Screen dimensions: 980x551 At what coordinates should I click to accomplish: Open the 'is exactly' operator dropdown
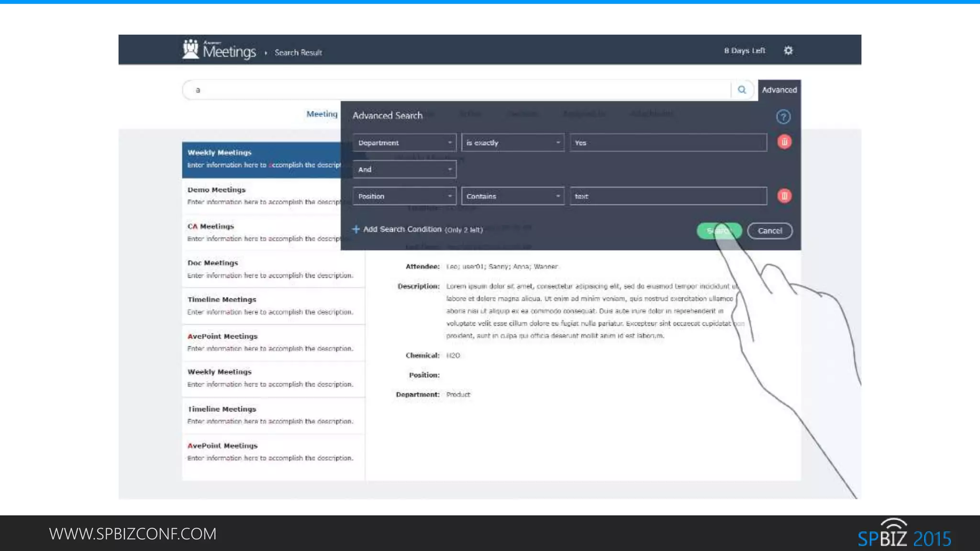tap(512, 143)
